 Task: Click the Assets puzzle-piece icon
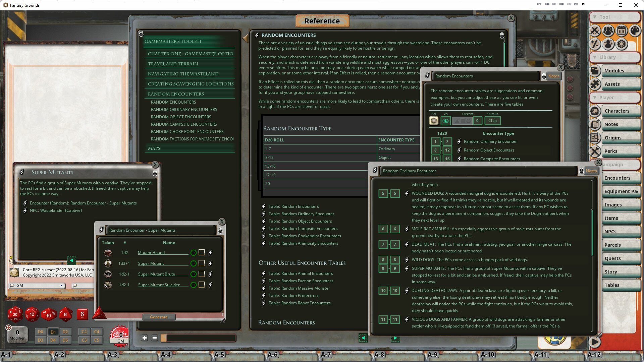click(595, 84)
